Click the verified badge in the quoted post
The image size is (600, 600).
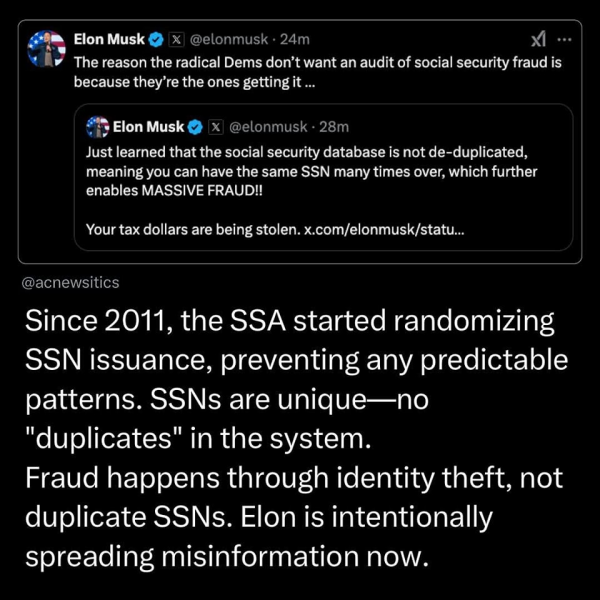coord(196,127)
